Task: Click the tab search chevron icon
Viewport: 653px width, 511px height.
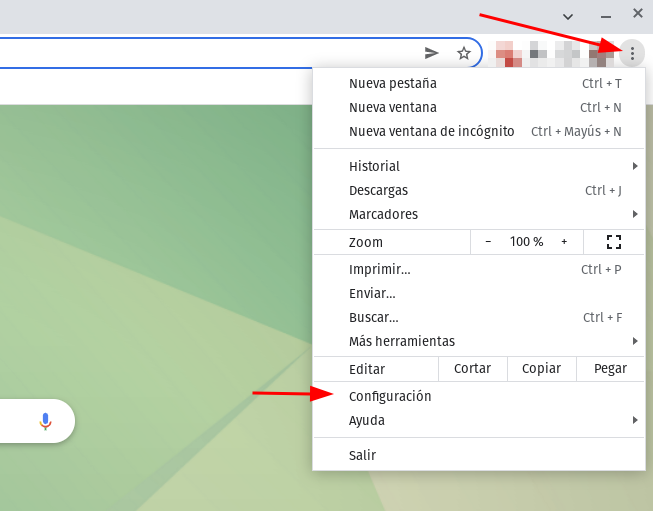Action: tap(568, 16)
